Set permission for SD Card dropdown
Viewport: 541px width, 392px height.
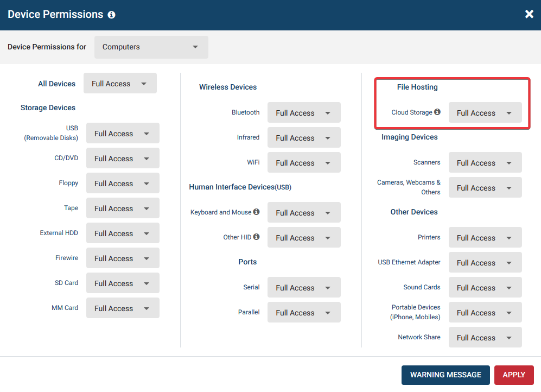(x=123, y=283)
